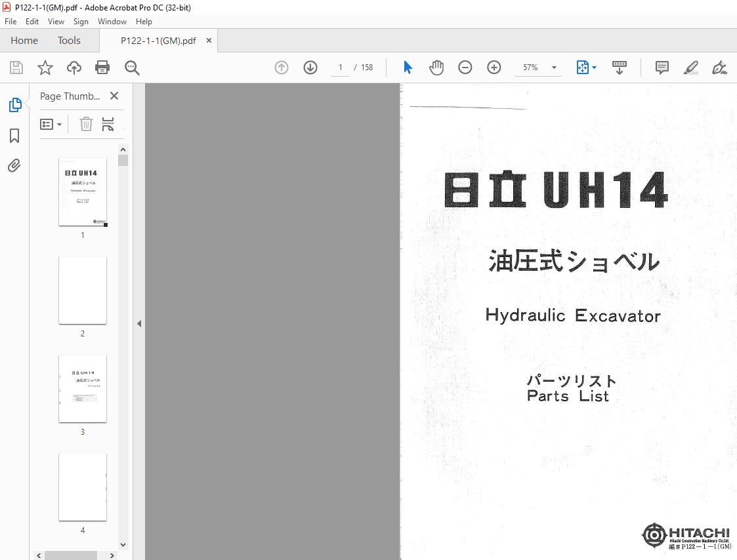Image resolution: width=737 pixels, height=560 pixels.
Task: Close the P122-1-1(GM).pdf tab
Action: (x=209, y=41)
